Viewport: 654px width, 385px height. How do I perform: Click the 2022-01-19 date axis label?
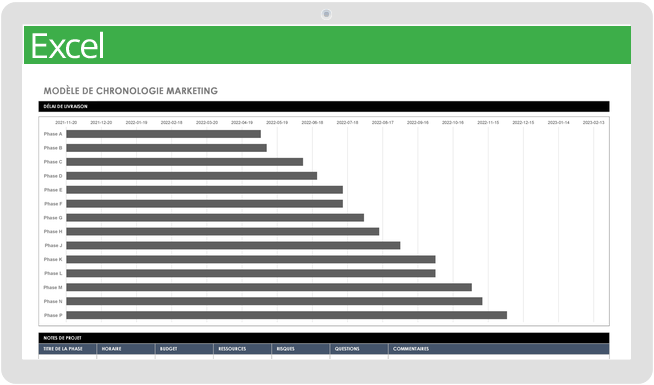(136, 123)
